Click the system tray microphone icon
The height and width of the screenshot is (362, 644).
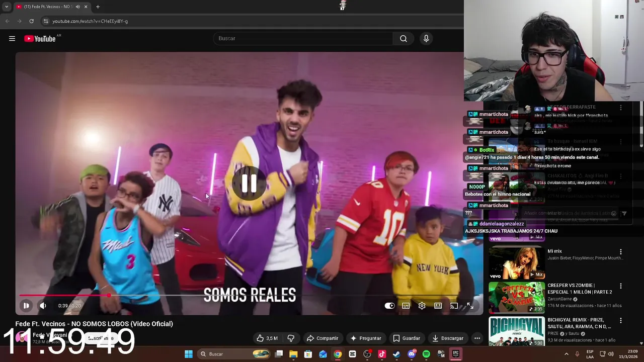coord(577,354)
